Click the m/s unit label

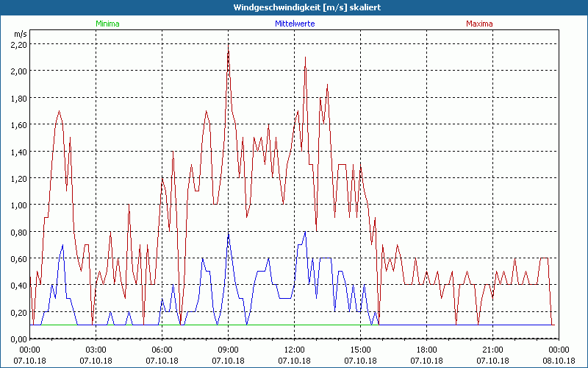click(x=19, y=34)
